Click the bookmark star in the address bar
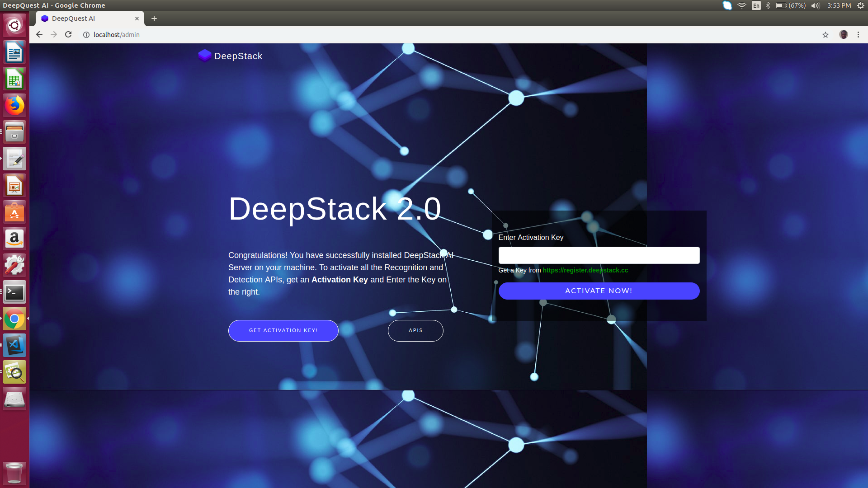The height and width of the screenshot is (488, 868). click(825, 34)
